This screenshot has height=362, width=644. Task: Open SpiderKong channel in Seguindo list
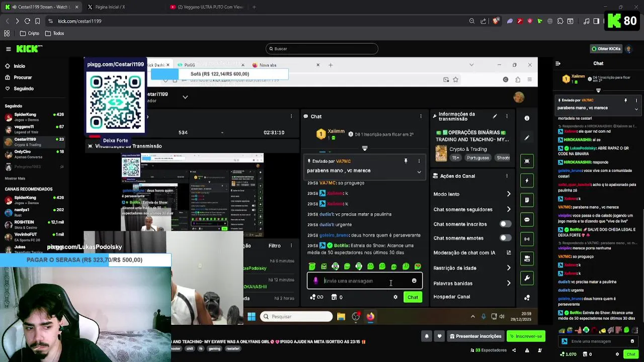(34, 117)
